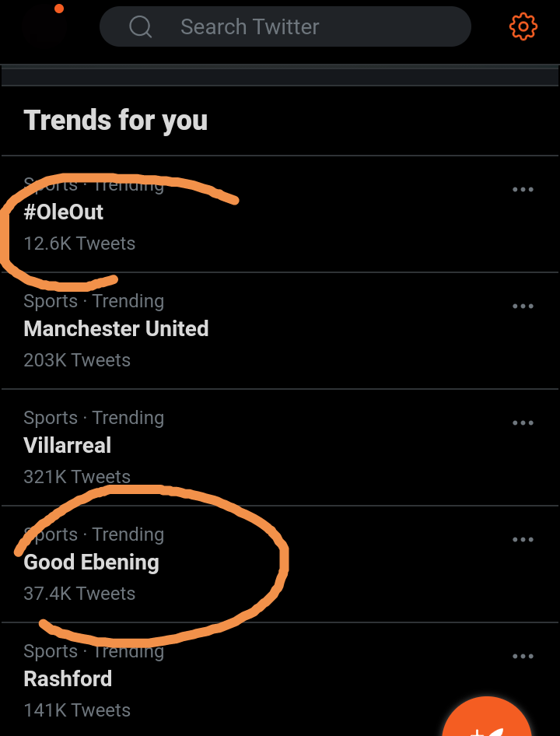Tap the 37.4K Tweets count
560x736 pixels.
79,594
